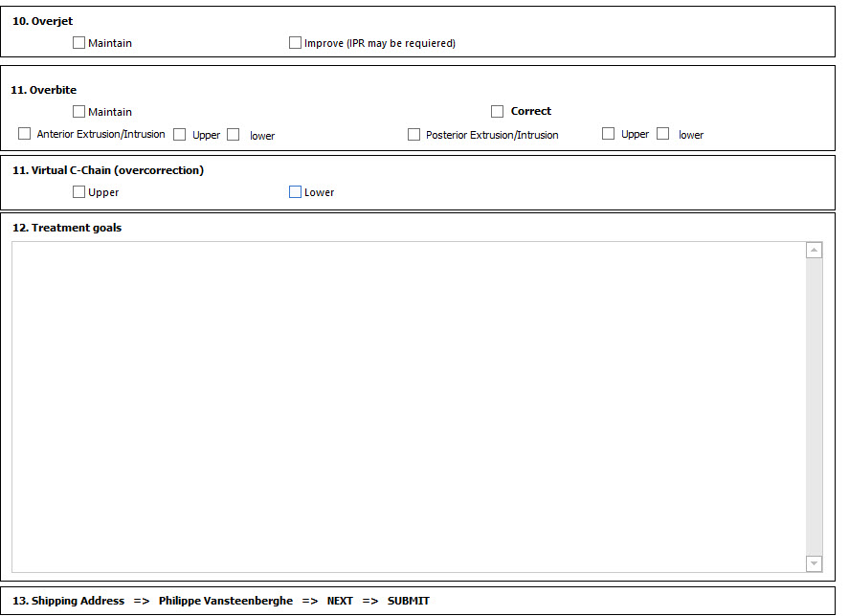
Task: Click the Philippe Vansteenberghe name text
Action: 226,601
